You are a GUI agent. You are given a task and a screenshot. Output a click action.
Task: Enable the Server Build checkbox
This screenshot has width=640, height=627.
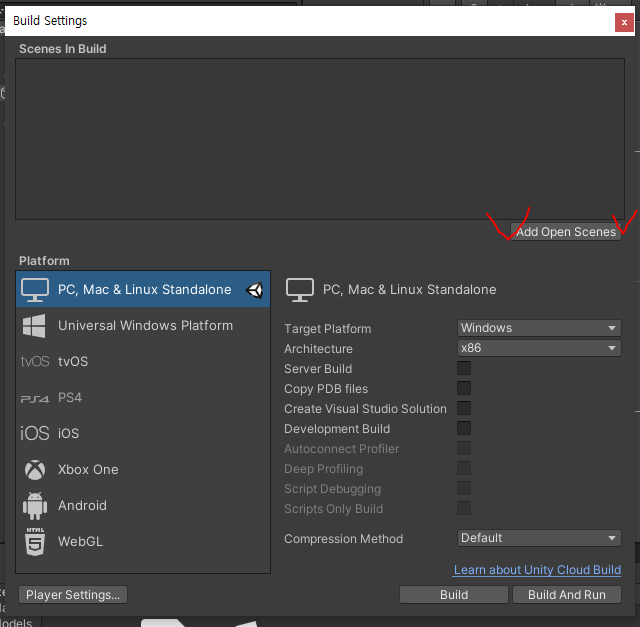464,368
